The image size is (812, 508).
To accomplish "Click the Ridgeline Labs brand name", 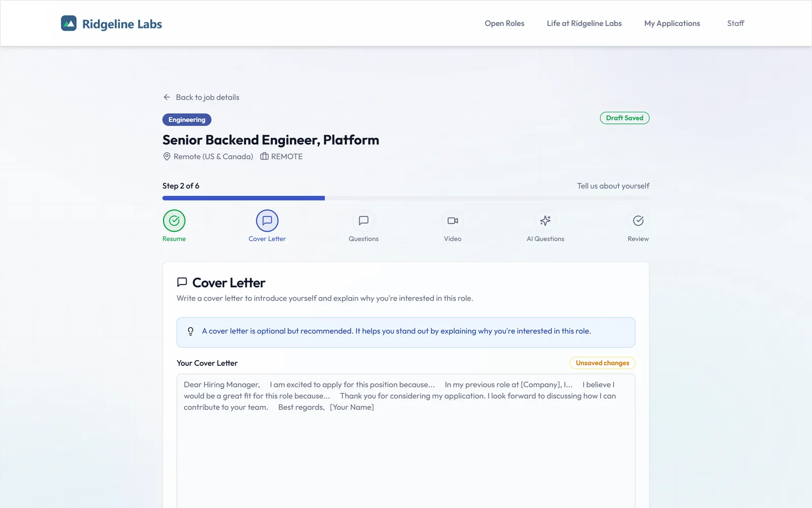I will point(122,24).
